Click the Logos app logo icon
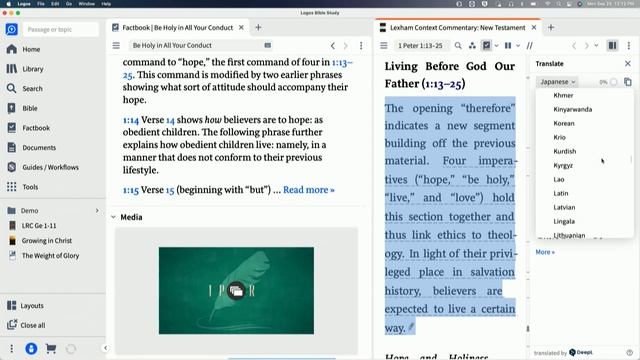 point(11,29)
